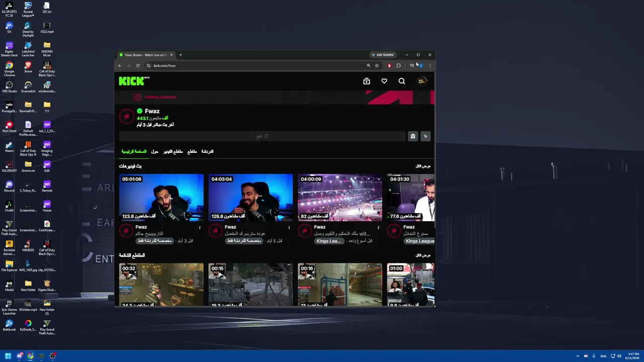644x362 pixels.
Task: Click the "Kings Lea..." category tag
Action: [x=329, y=241]
